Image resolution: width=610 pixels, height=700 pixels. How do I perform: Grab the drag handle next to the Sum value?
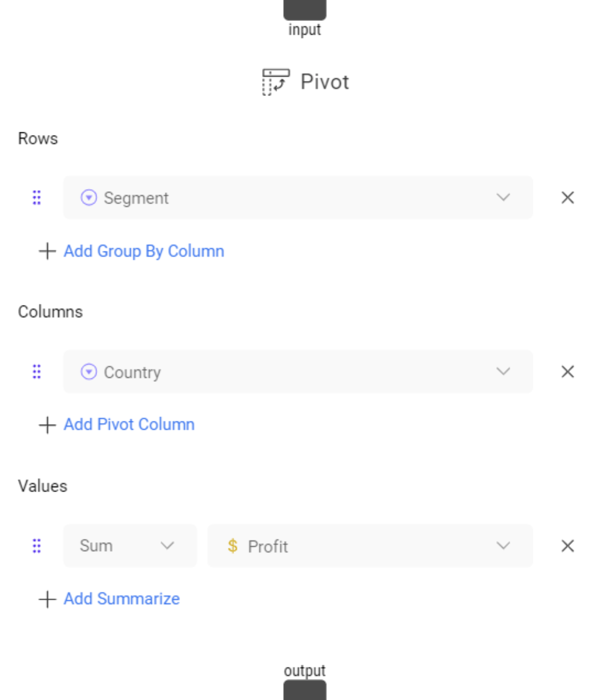(36, 546)
